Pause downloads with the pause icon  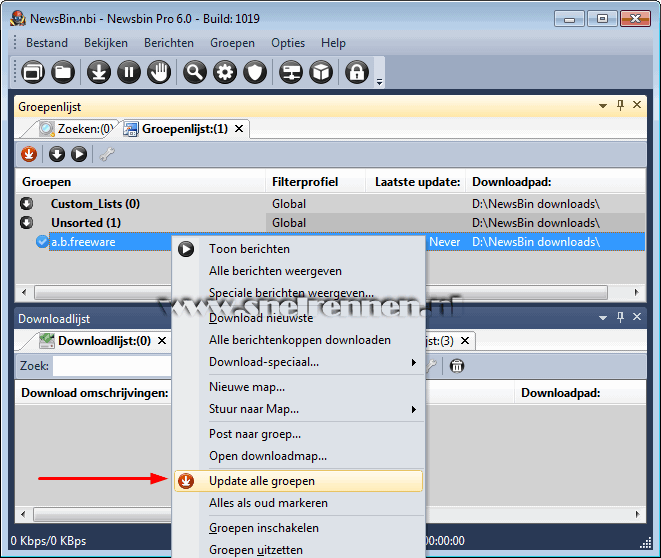pyautogui.click(x=129, y=72)
